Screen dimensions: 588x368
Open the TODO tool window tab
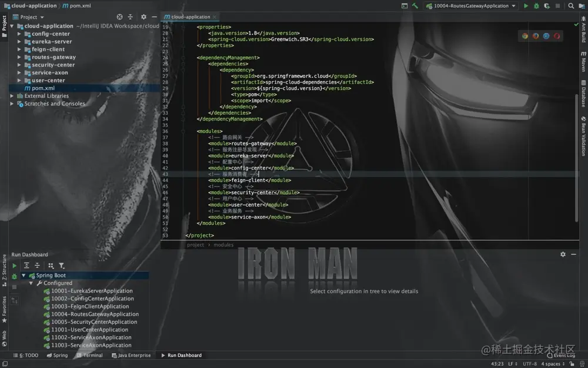(26, 355)
